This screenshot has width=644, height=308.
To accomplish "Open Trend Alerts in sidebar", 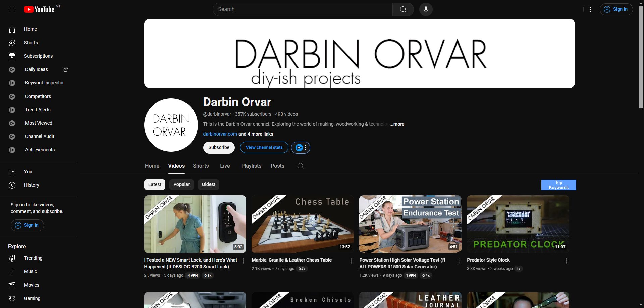I will (x=38, y=110).
